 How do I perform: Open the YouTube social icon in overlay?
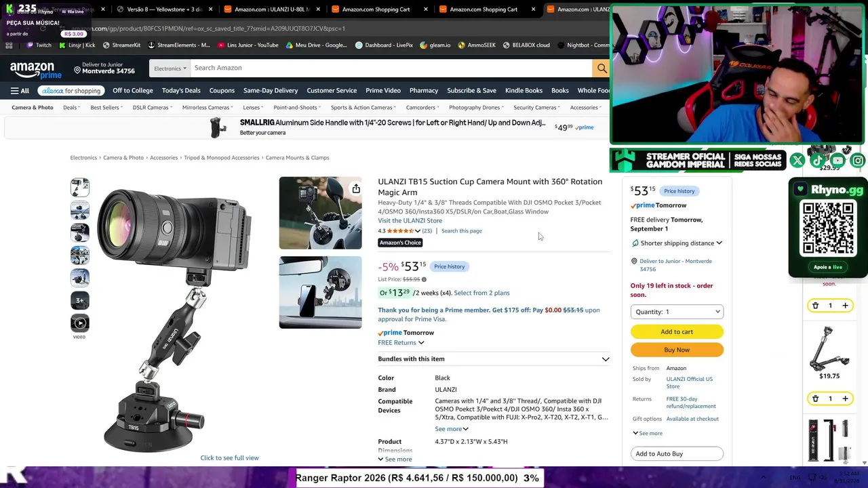[x=837, y=161]
